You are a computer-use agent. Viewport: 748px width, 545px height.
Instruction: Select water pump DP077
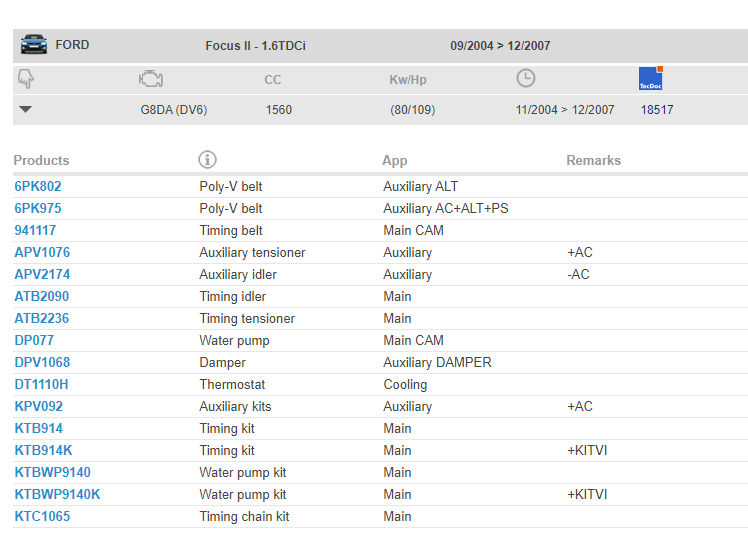coord(34,340)
